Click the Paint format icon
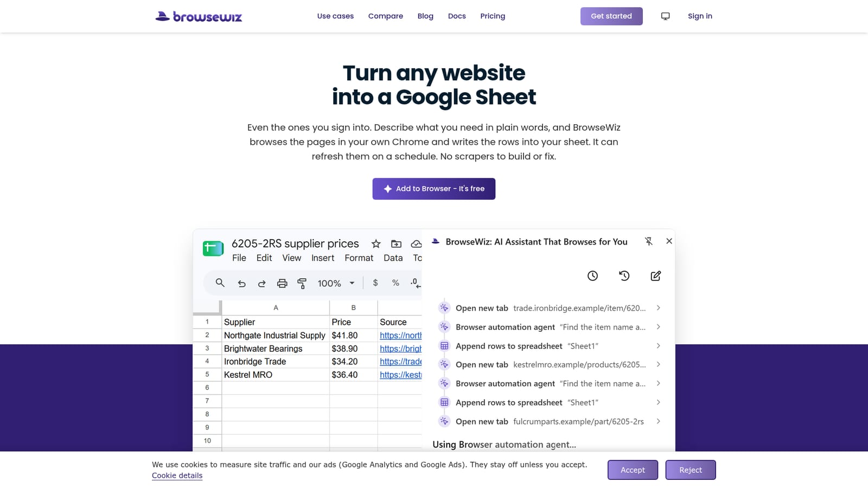Viewport: 868px width, 488px height. pyautogui.click(x=302, y=284)
